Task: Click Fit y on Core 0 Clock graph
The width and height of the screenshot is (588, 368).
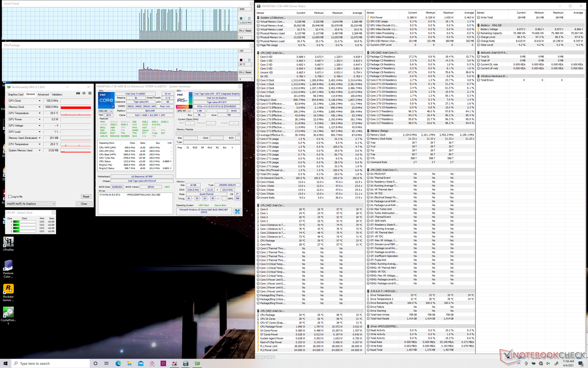Action: (x=241, y=31)
